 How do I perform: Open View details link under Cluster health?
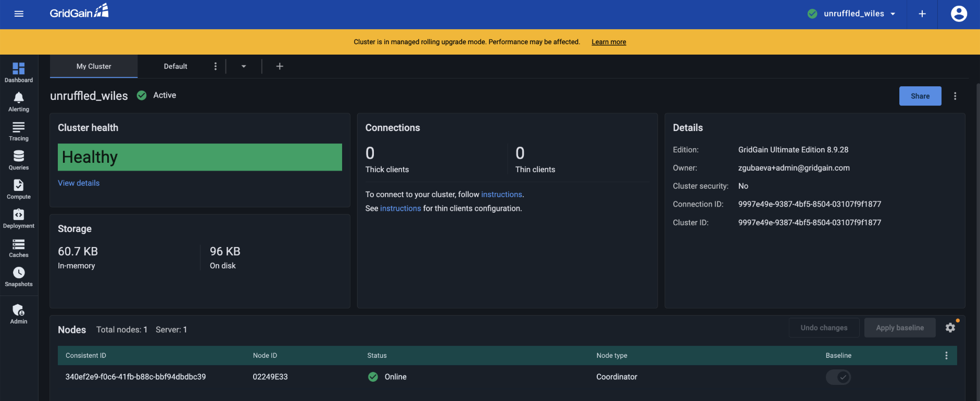[x=79, y=183]
